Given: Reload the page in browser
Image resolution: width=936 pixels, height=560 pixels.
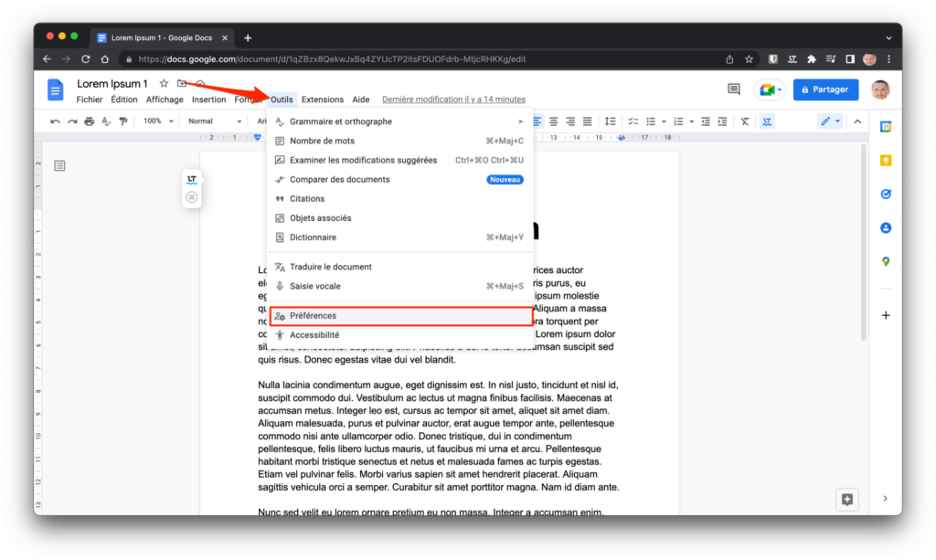Looking at the screenshot, I should click(x=85, y=59).
